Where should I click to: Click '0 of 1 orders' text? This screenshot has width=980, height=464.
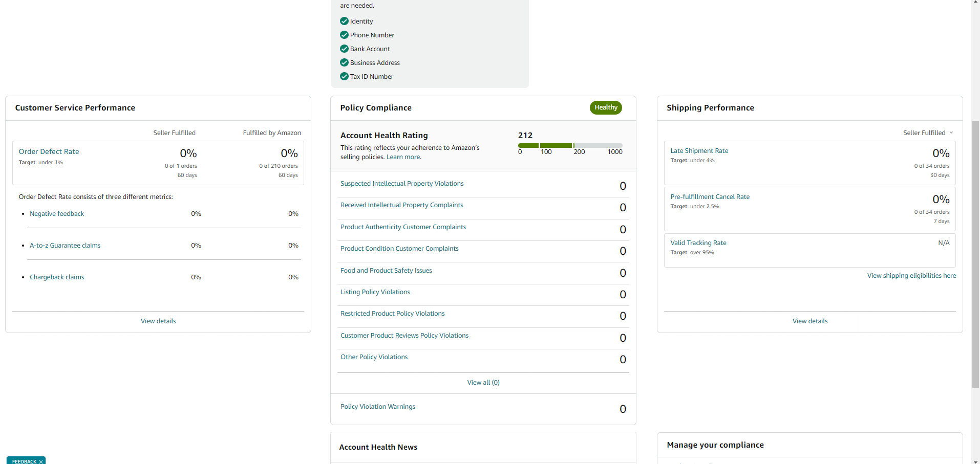click(181, 166)
